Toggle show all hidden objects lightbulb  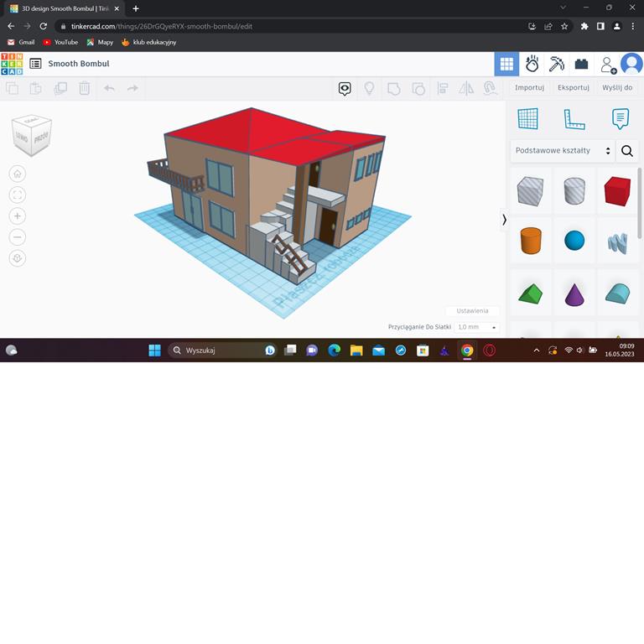(368, 88)
